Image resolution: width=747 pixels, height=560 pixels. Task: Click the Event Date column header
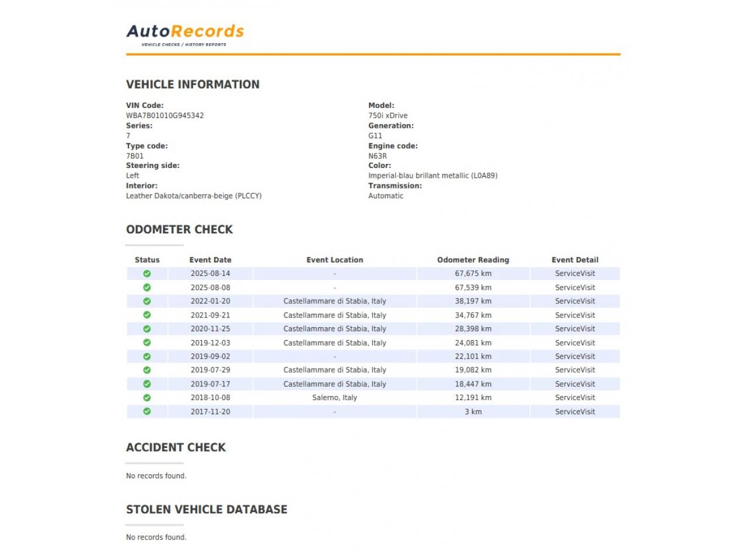tap(210, 260)
